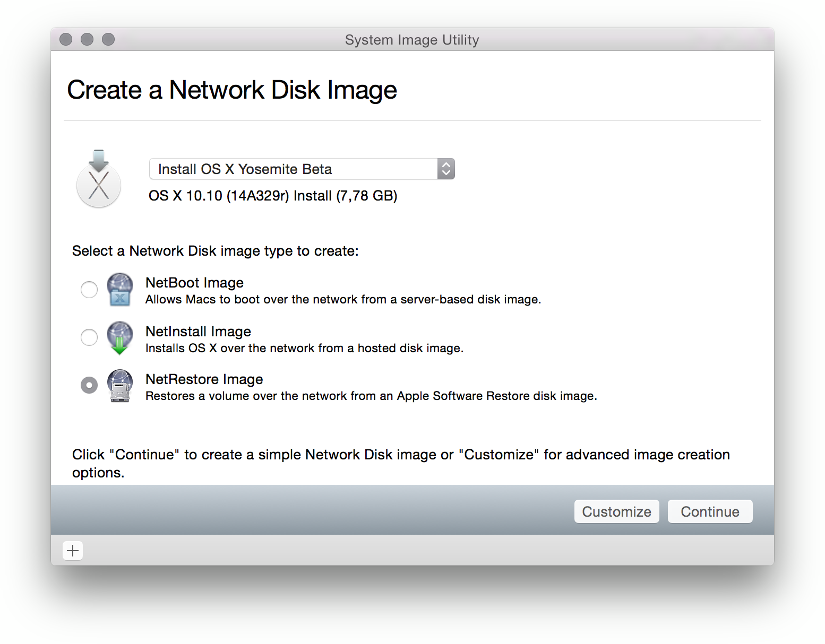
Task: Click the OS X installer disc icon
Action: point(99,179)
